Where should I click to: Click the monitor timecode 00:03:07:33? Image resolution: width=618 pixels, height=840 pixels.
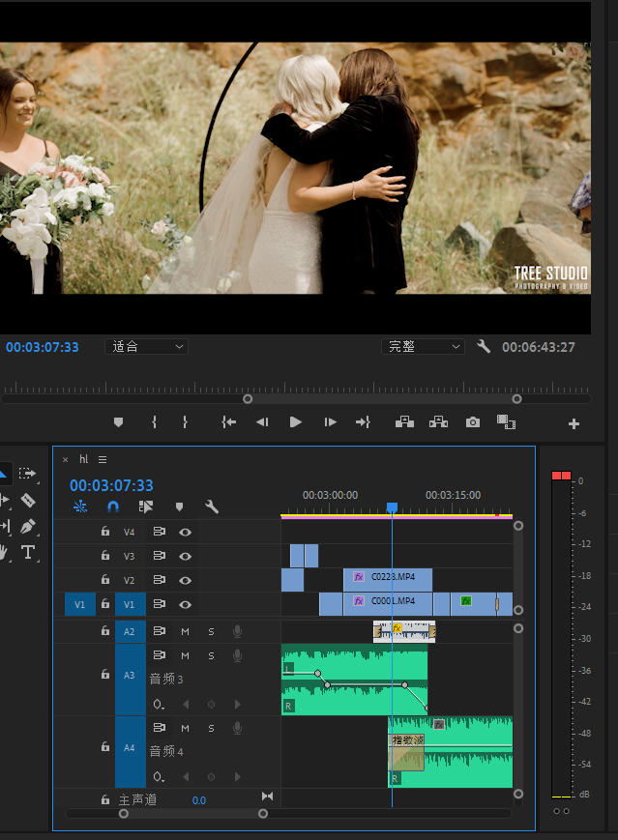coord(43,347)
